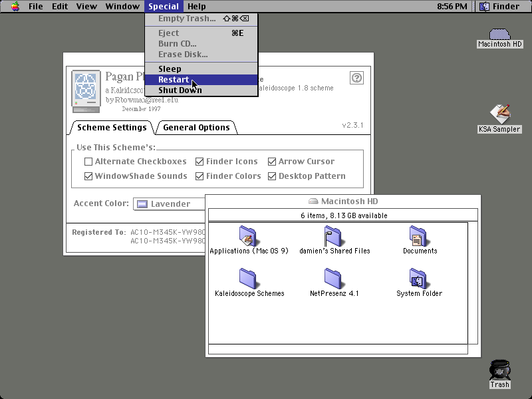Select the KSA Sampler desktop icon
This screenshot has height=399, width=532.
(x=500, y=114)
